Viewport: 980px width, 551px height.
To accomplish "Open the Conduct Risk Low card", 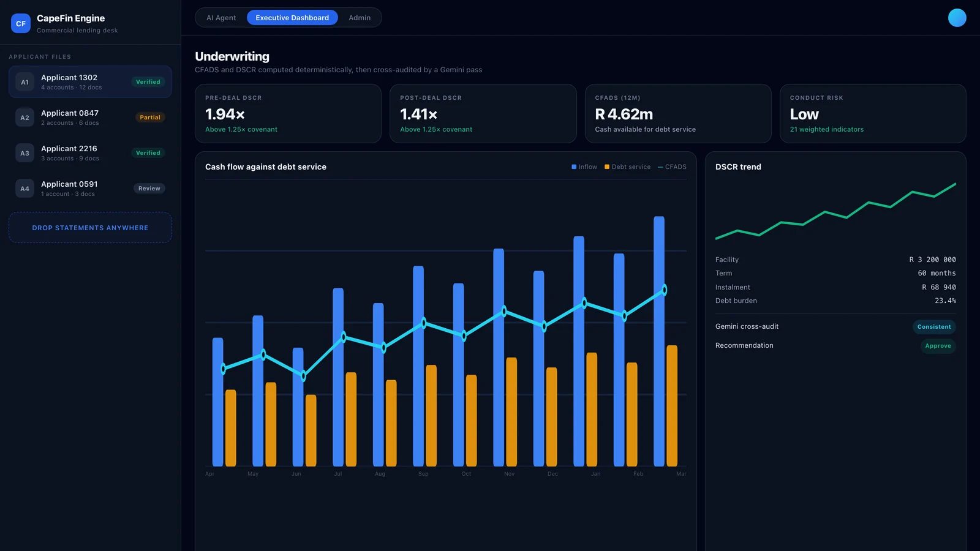I will [x=873, y=114].
